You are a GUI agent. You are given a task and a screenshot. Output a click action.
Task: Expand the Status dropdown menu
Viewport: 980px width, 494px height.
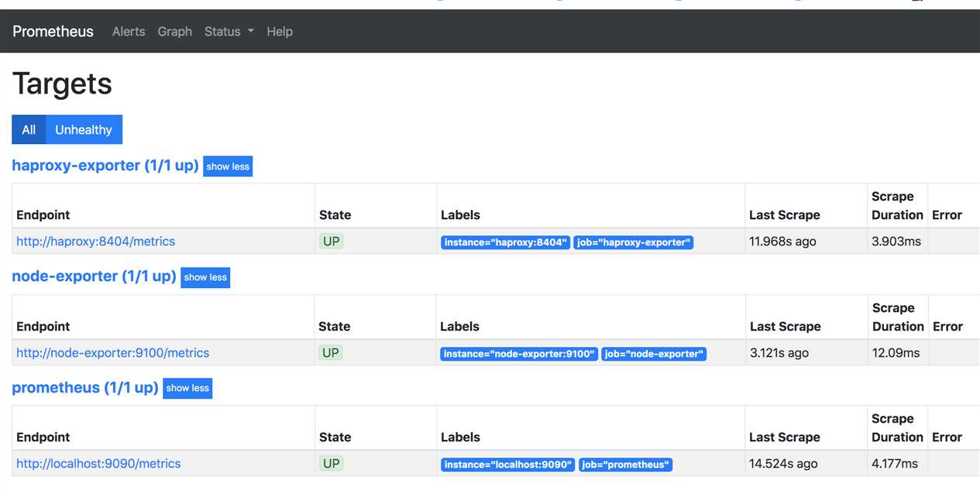229,32
